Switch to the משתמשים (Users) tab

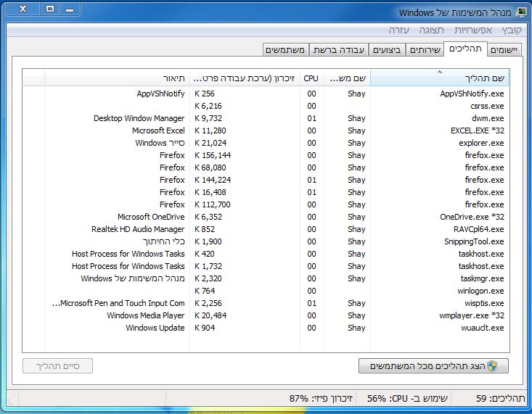point(285,50)
